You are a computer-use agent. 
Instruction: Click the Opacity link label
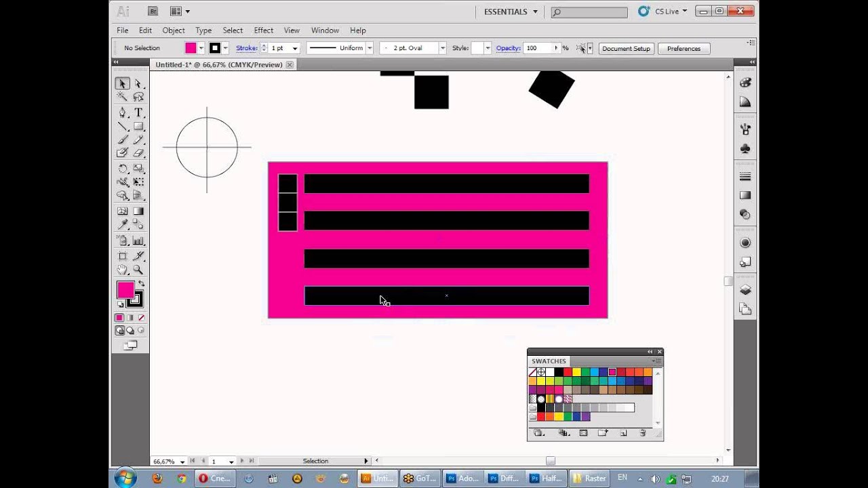point(508,48)
